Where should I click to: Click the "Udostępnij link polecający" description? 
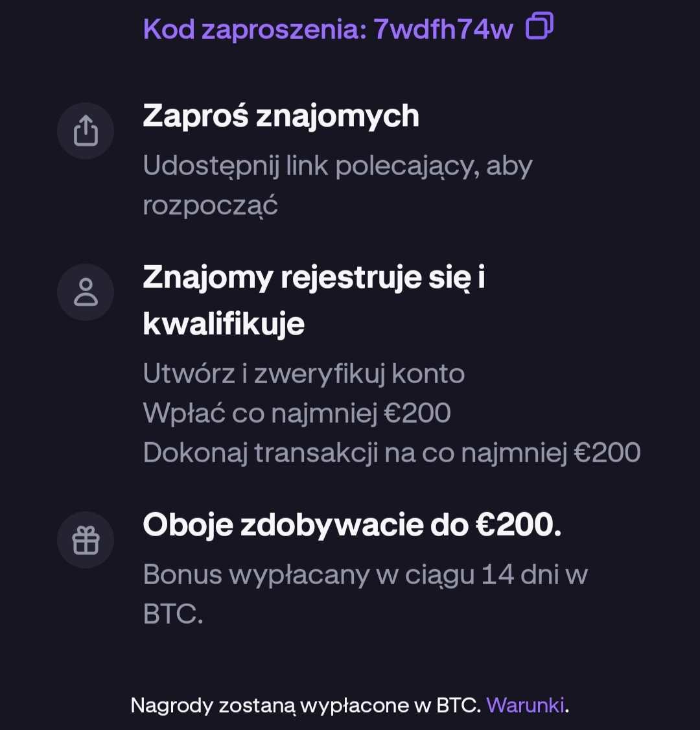point(337,166)
